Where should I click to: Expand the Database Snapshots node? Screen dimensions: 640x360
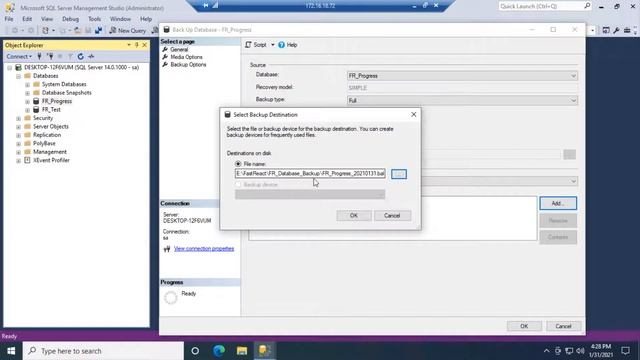(27, 93)
